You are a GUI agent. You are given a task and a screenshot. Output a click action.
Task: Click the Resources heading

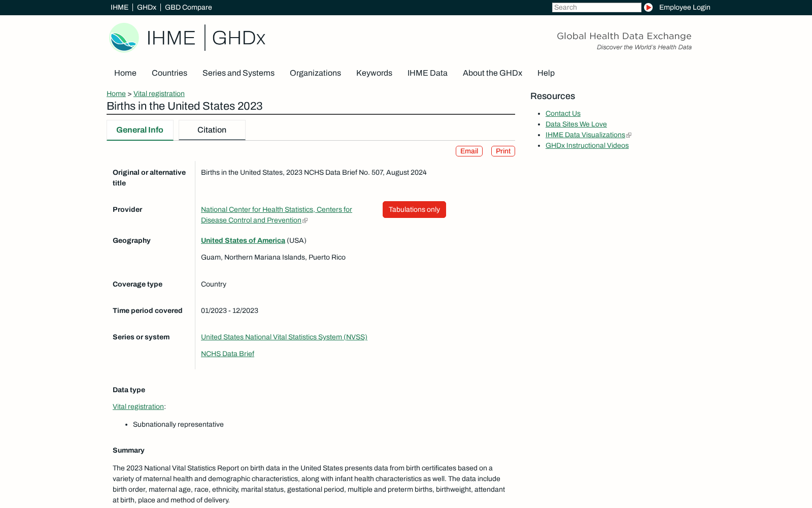[x=553, y=96]
